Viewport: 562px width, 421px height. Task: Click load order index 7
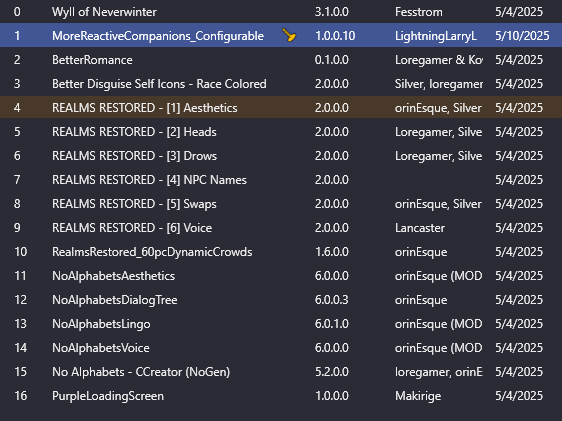(x=17, y=180)
